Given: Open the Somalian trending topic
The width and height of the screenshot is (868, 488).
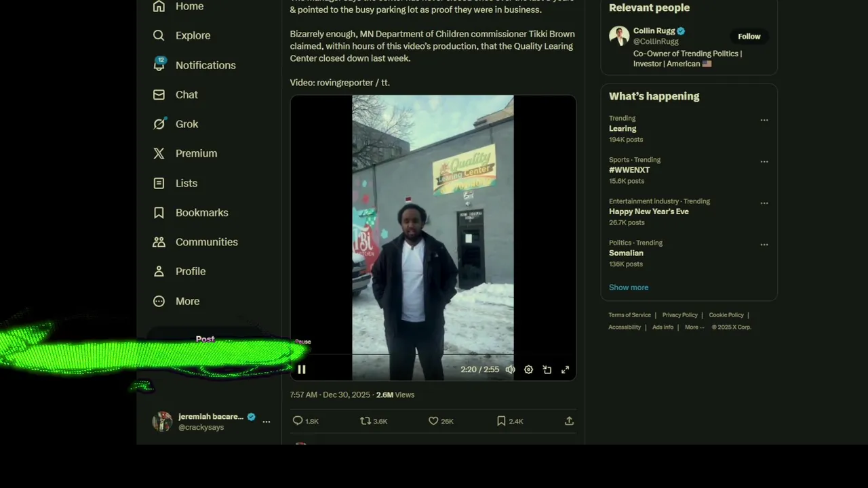Looking at the screenshot, I should click(x=626, y=253).
